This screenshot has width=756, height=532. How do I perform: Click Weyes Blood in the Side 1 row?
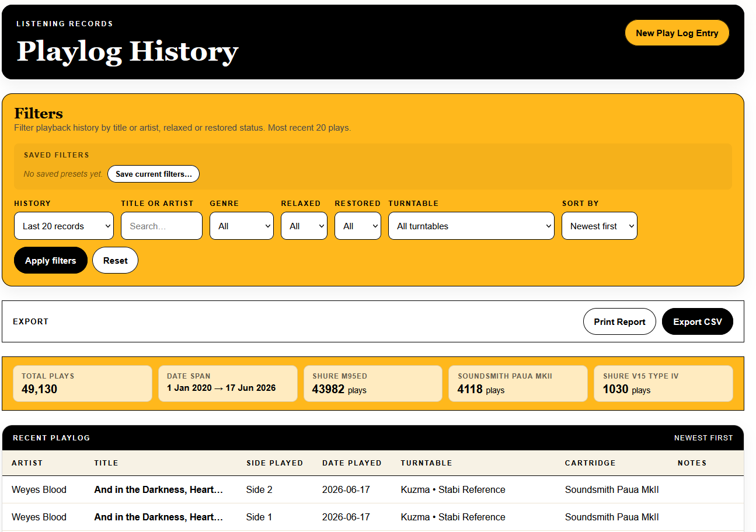coord(39,517)
